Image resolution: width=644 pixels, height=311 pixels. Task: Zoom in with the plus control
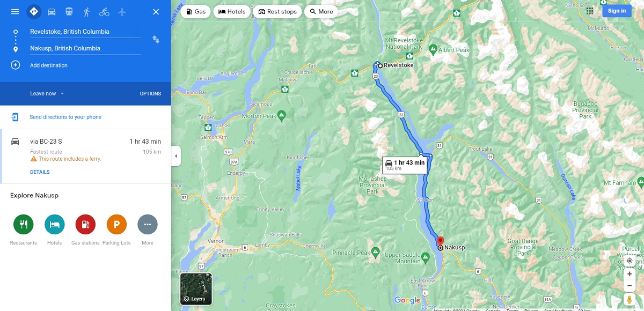(x=630, y=274)
